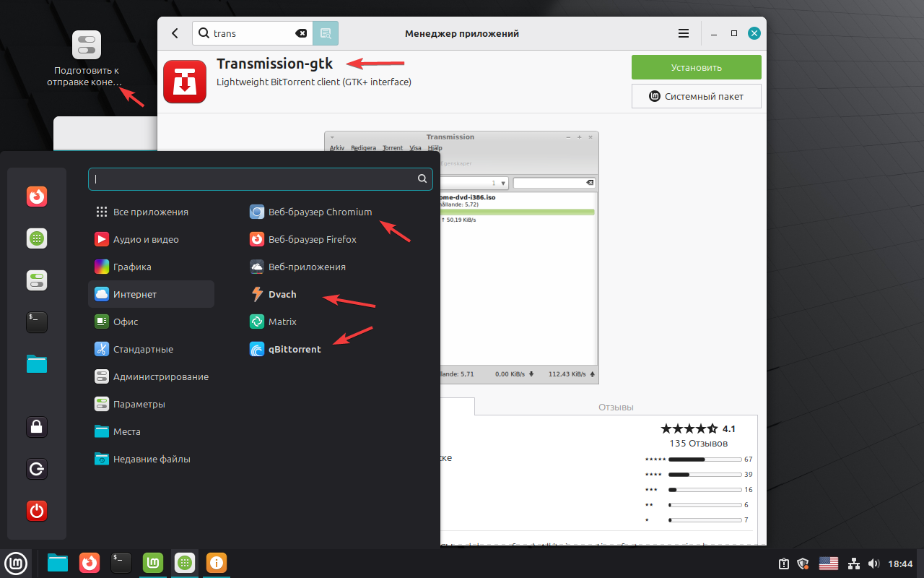Launch Firefox from the start menu sidebar
Screen dimensions: 924x578
[x=37, y=197]
